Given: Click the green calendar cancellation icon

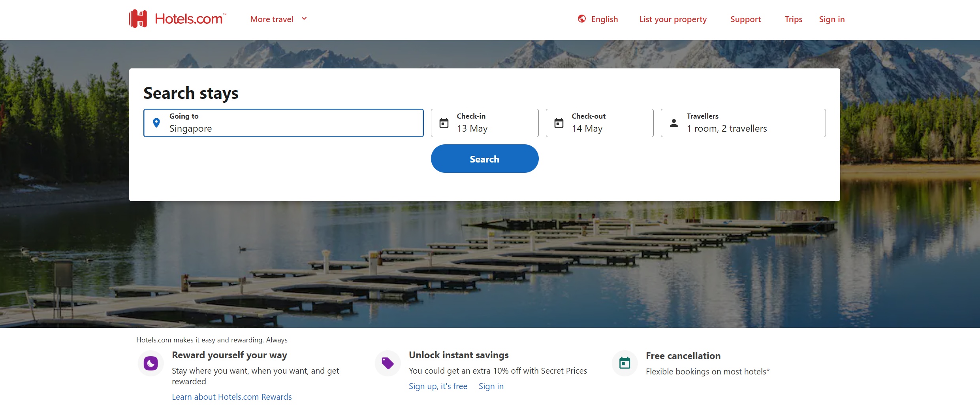Looking at the screenshot, I should tap(624, 363).
